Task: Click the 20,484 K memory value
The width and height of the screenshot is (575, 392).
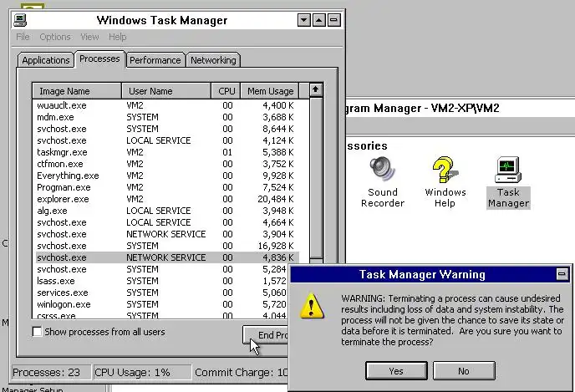Action: tap(276, 199)
